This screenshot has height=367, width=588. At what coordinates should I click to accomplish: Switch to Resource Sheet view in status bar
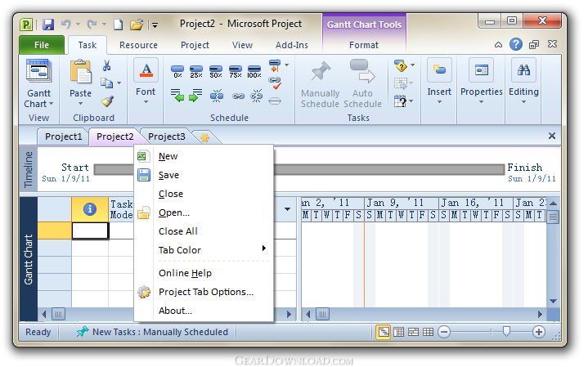428,332
